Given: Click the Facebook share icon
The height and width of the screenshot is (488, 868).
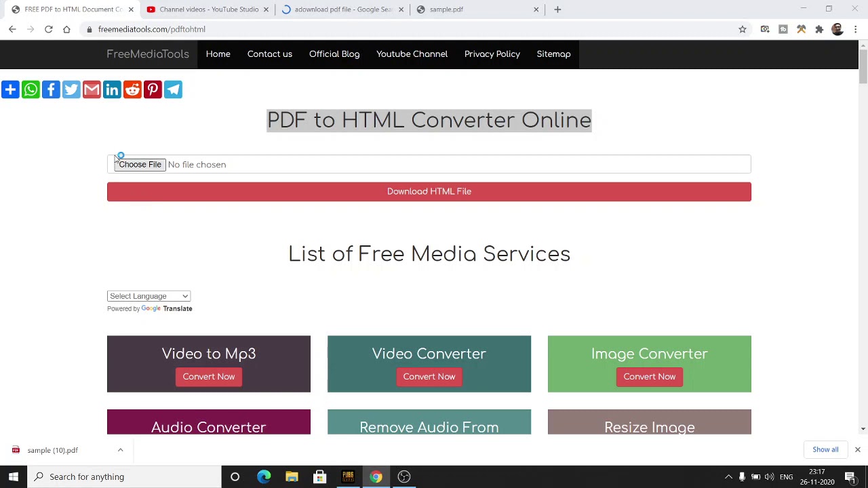Looking at the screenshot, I should 51,89.
